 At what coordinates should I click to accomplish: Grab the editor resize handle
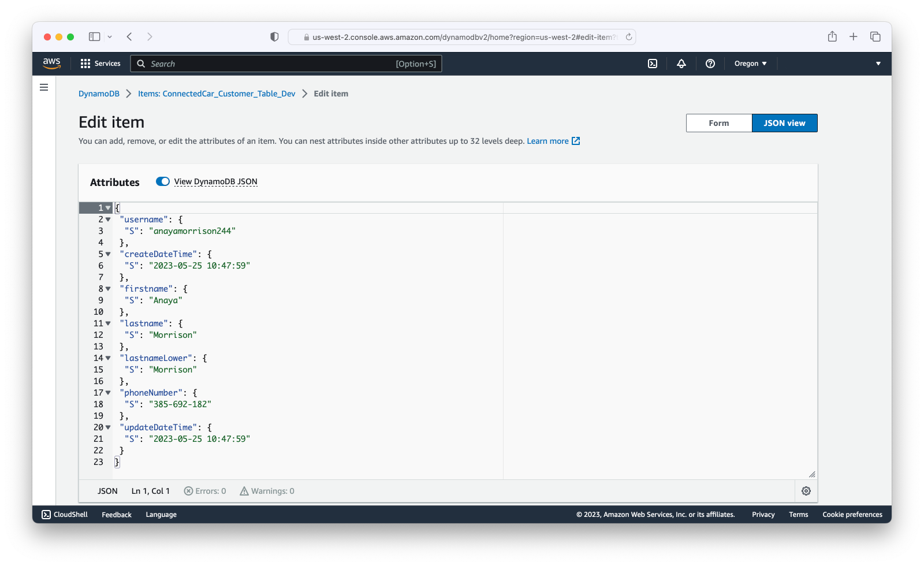812,474
